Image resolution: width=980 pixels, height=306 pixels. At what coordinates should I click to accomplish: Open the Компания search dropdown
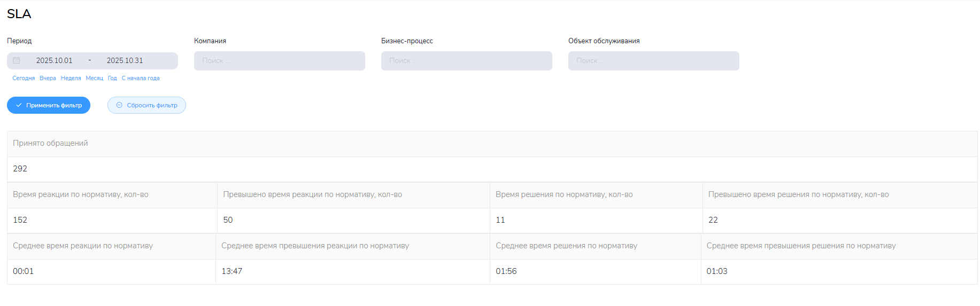[279, 61]
